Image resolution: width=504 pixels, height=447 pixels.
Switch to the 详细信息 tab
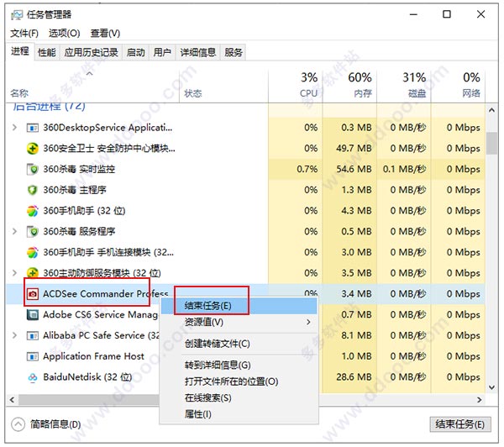click(198, 52)
